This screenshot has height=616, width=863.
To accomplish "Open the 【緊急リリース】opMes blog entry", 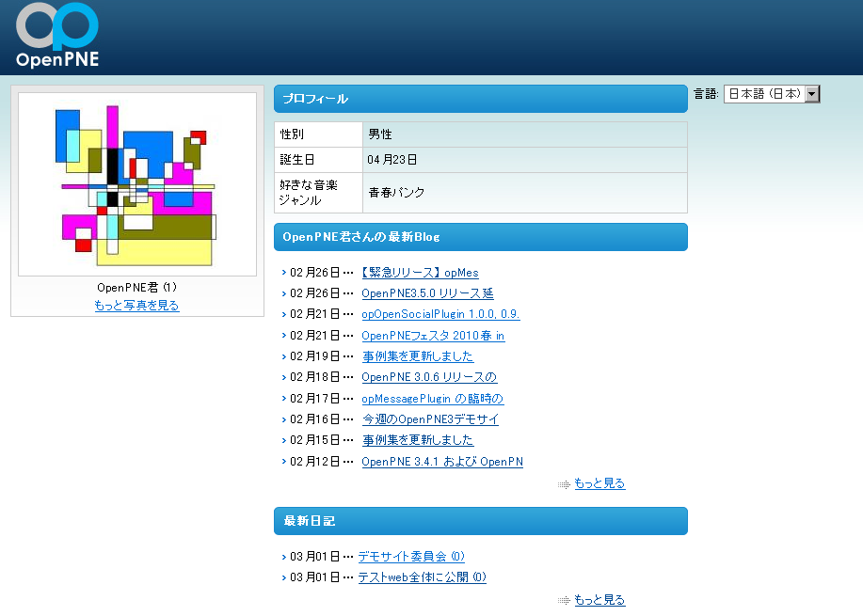I will coord(420,273).
